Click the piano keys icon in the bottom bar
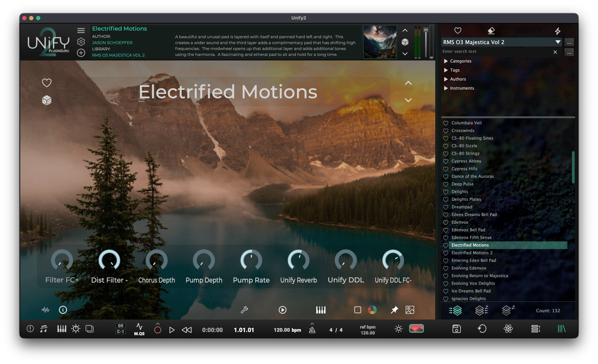This screenshot has width=598, height=364. [x=62, y=329]
